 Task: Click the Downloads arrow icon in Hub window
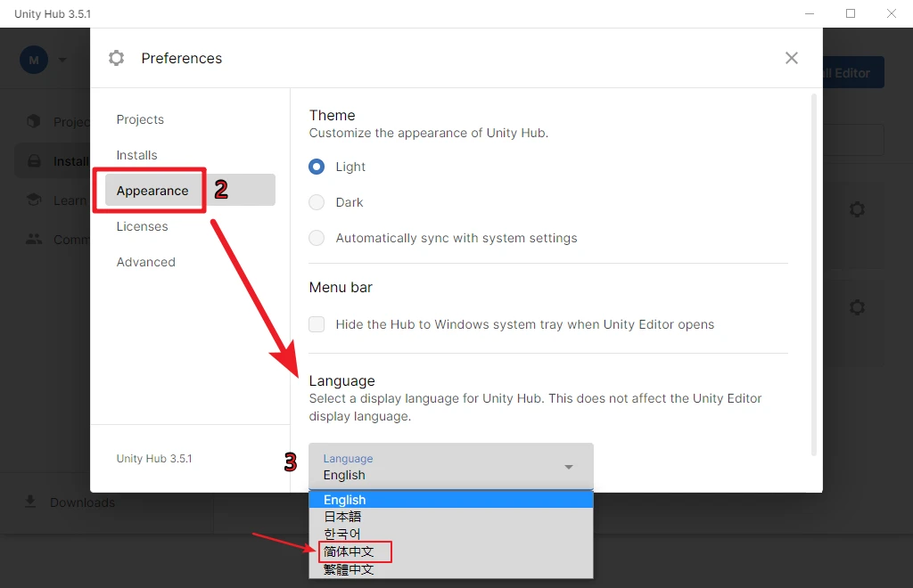pos(30,502)
